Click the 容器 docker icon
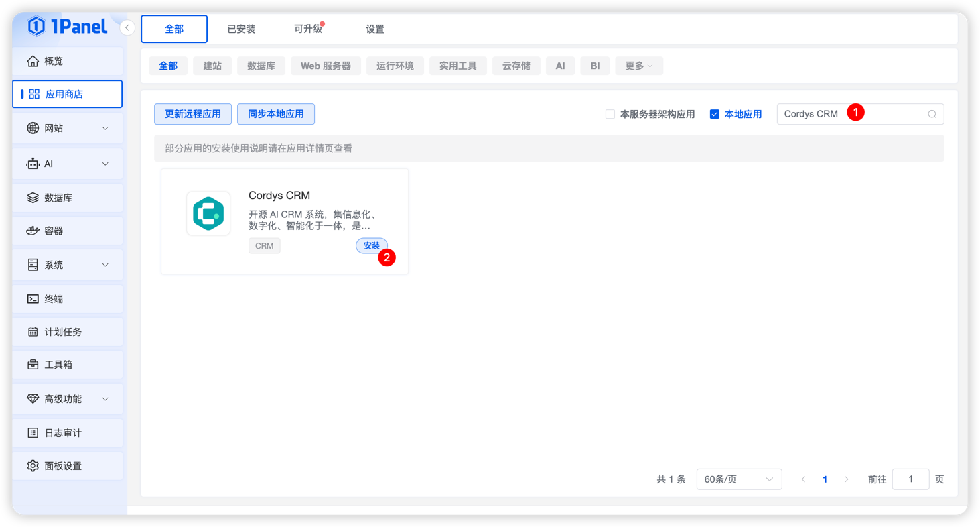The image size is (980, 527). coord(33,231)
